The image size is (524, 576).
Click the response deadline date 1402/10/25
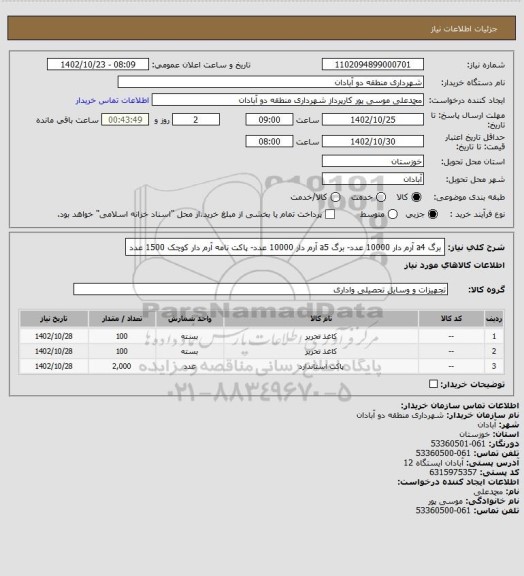coord(373,120)
